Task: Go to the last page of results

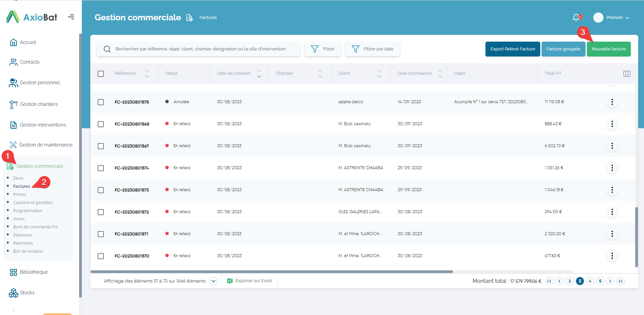Action: [620, 281]
